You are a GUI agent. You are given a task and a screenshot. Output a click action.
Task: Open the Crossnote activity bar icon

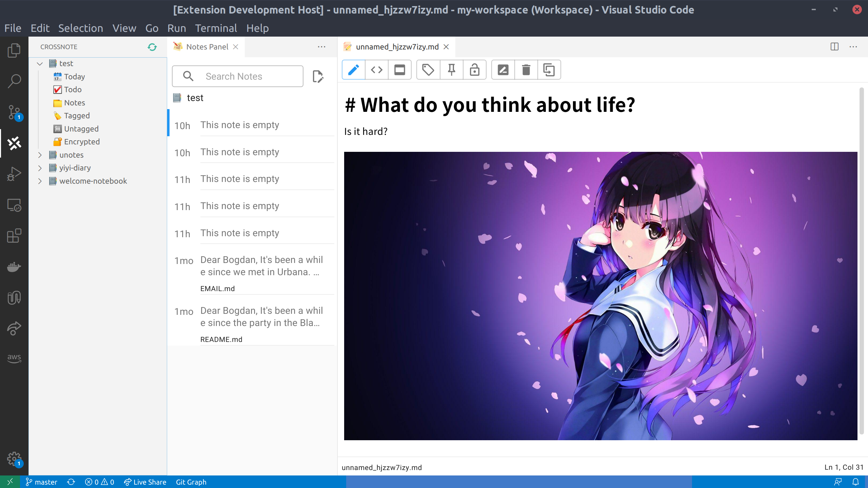tap(14, 143)
